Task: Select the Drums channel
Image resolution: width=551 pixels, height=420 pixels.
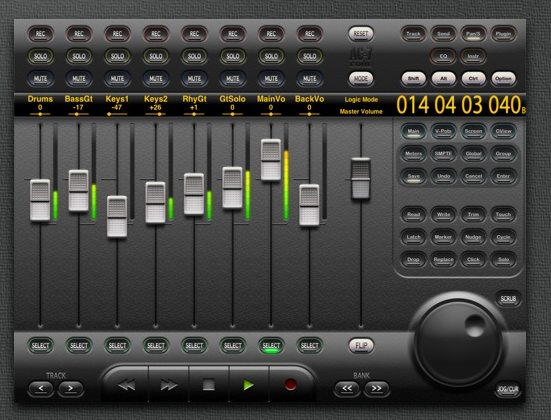Action: pyautogui.click(x=40, y=346)
